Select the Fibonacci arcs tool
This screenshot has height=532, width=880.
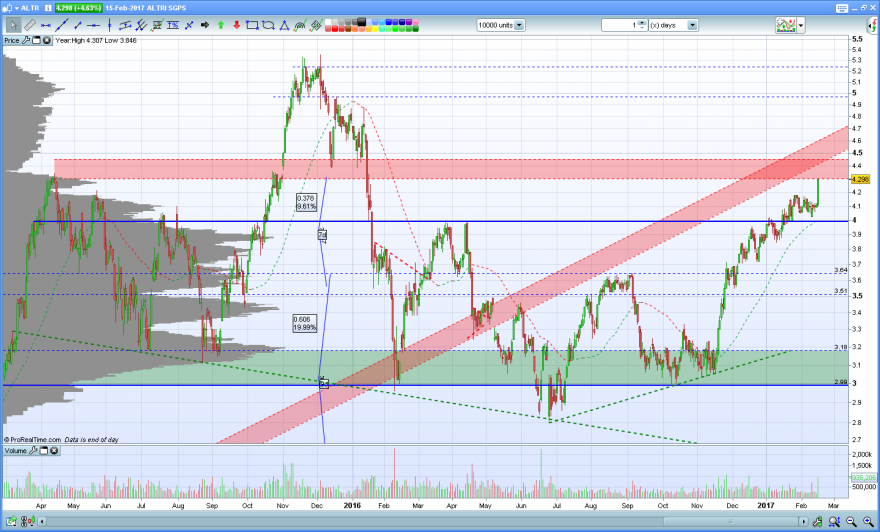[300, 25]
